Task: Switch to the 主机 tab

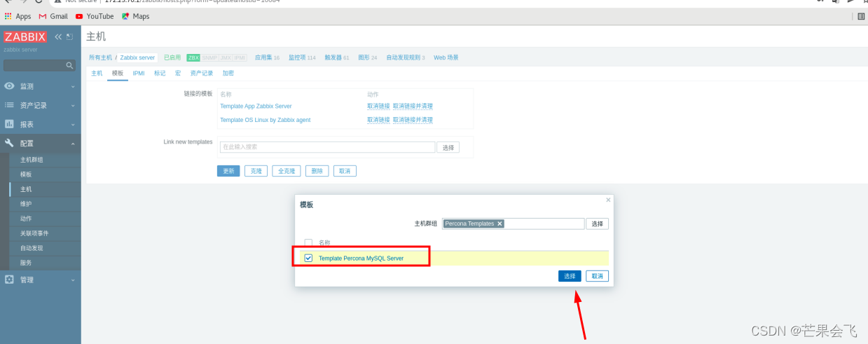Action: click(97, 73)
